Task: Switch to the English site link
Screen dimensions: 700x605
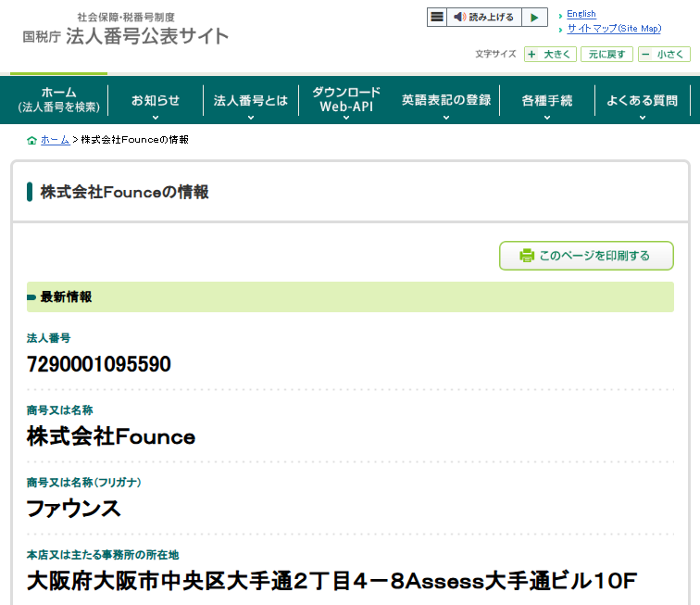Action: [x=581, y=14]
